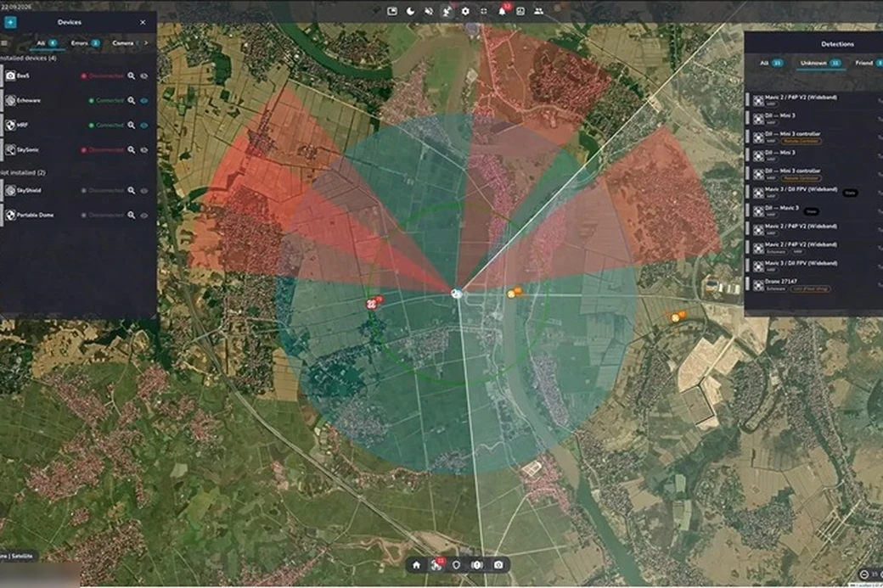Viewport: 883px width, 588px height.
Task: Locate the Portable Dome device with magnifier
Action: pyautogui.click(x=132, y=216)
